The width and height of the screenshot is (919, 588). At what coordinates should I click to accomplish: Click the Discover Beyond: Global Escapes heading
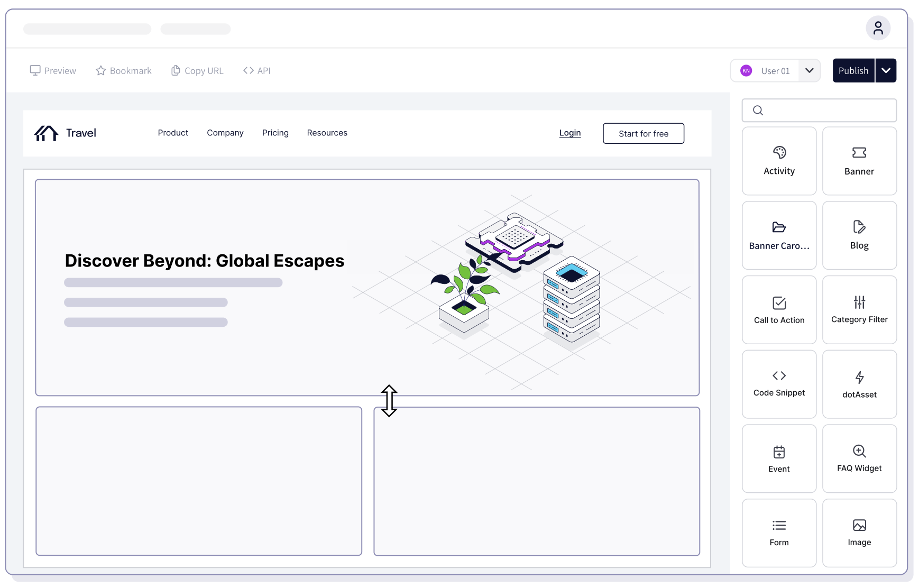click(x=205, y=261)
